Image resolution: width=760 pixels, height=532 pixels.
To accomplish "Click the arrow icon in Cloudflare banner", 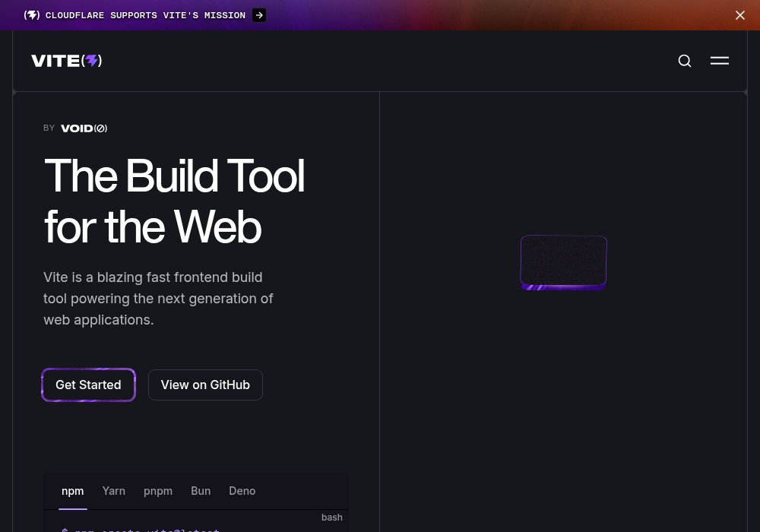I will point(259,15).
